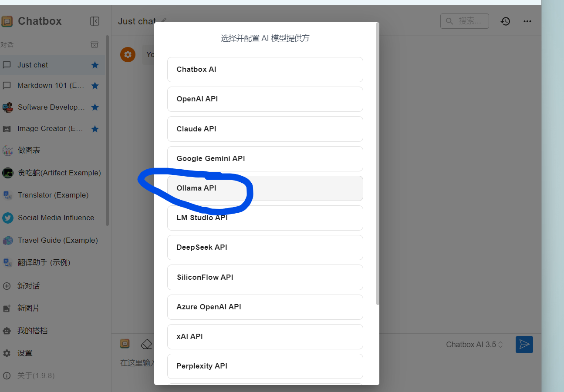564x392 pixels.
Task: Click the provider list scrollbar
Action: (378, 165)
